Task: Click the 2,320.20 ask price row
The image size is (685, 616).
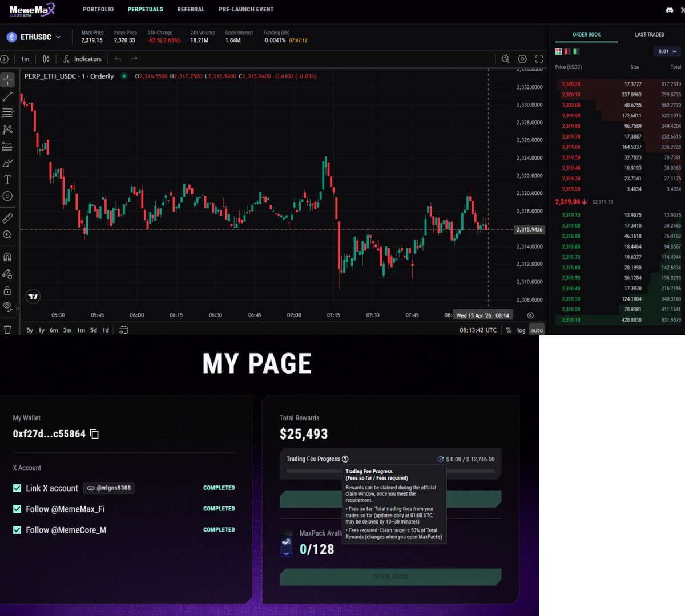Action: (x=619, y=84)
